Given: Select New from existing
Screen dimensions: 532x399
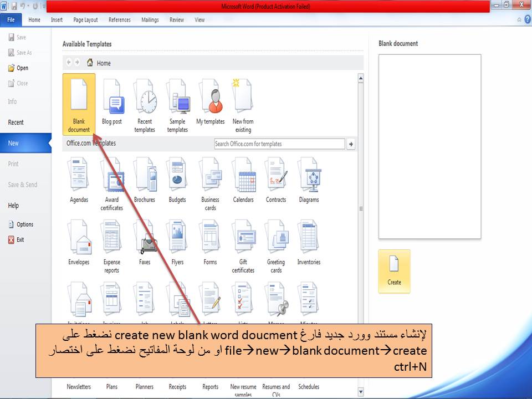Looking at the screenshot, I should (243, 105).
